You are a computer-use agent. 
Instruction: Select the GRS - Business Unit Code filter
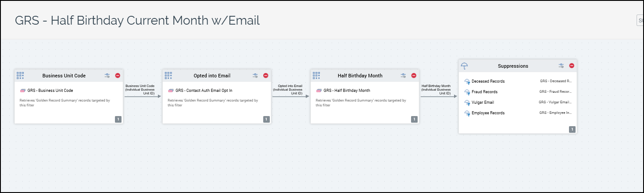coord(50,91)
